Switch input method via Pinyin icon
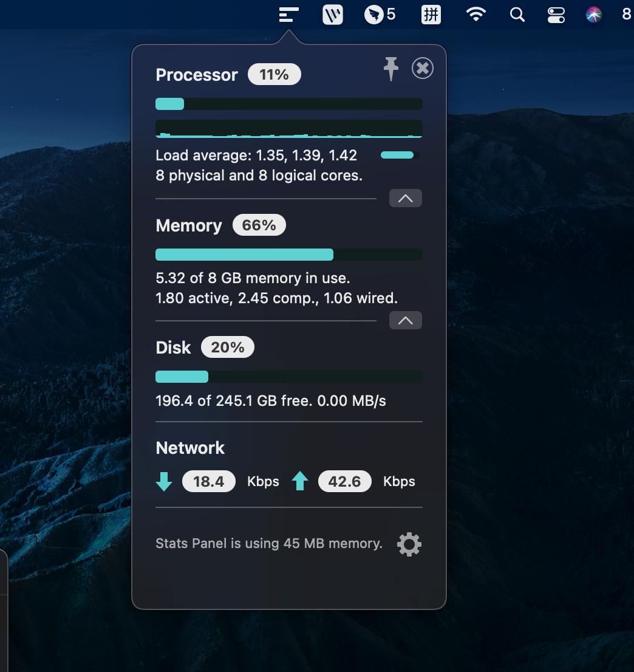The height and width of the screenshot is (672, 634). point(431,15)
